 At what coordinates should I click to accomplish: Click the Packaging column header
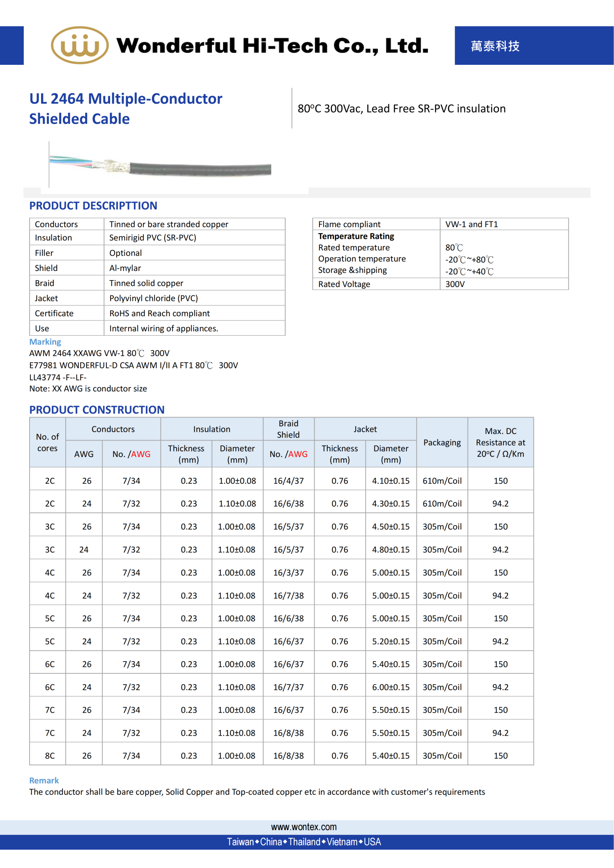(442, 442)
